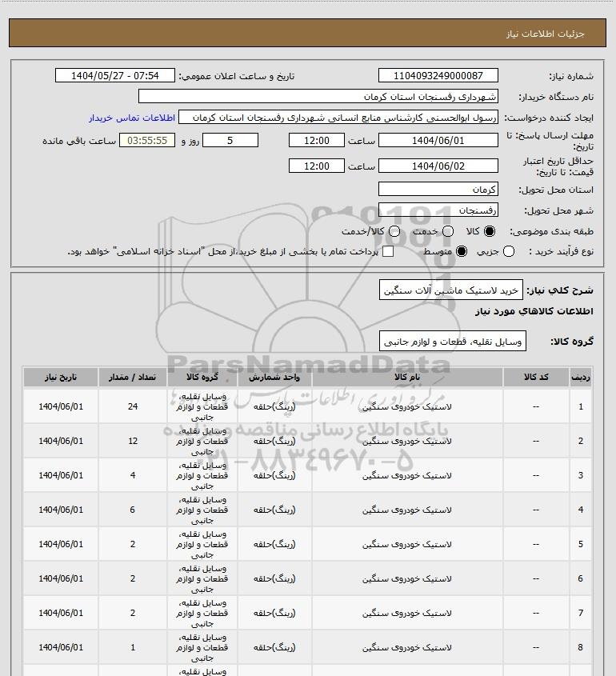
Task: Select the خدمت radio button
Action: 448,231
